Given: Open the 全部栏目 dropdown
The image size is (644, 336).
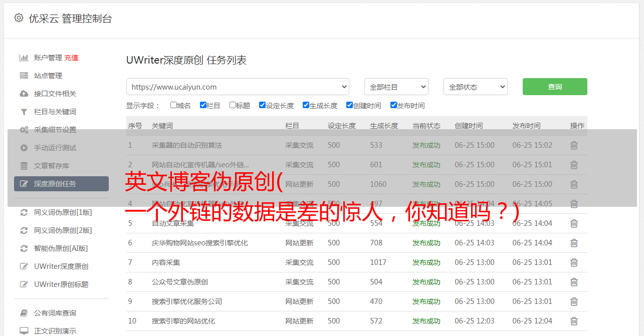Looking at the screenshot, I should [396, 87].
